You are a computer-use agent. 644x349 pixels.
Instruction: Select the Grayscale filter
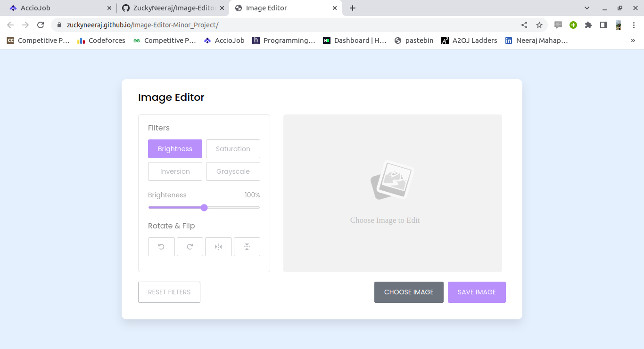click(233, 171)
